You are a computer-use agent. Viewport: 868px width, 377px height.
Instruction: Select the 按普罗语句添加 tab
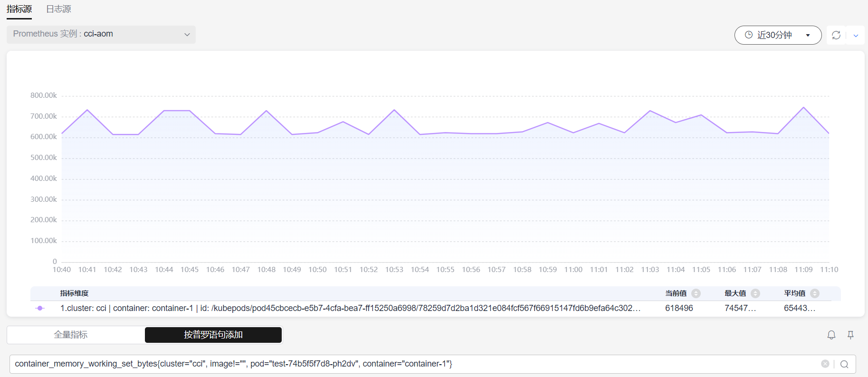pyautogui.click(x=213, y=335)
